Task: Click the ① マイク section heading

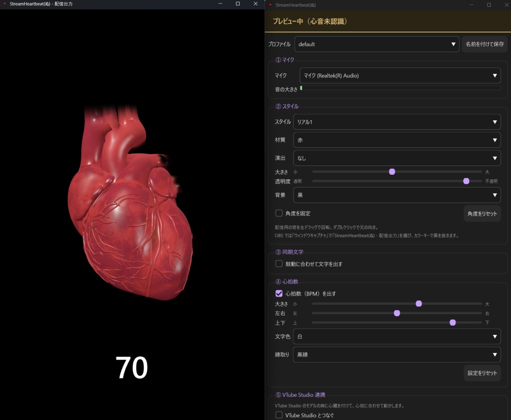Action: pos(285,59)
